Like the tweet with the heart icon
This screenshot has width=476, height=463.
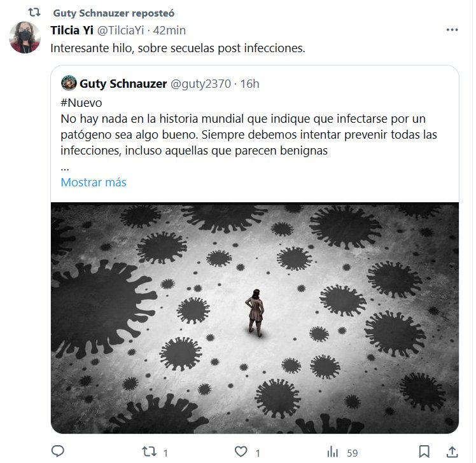241,452
